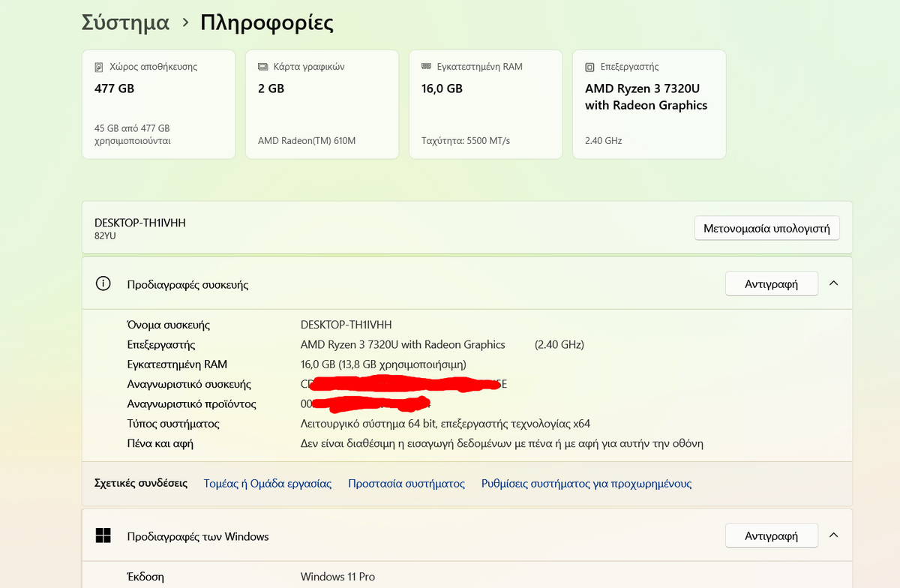Collapse the Προδιαγραφές συσκευής section chevron
This screenshot has height=588, width=900.
(834, 283)
